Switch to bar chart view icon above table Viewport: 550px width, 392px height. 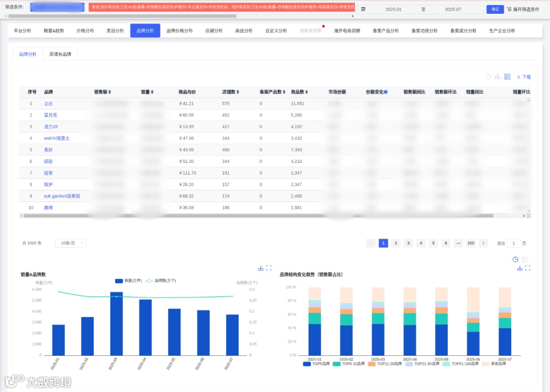pyautogui.click(x=498, y=76)
